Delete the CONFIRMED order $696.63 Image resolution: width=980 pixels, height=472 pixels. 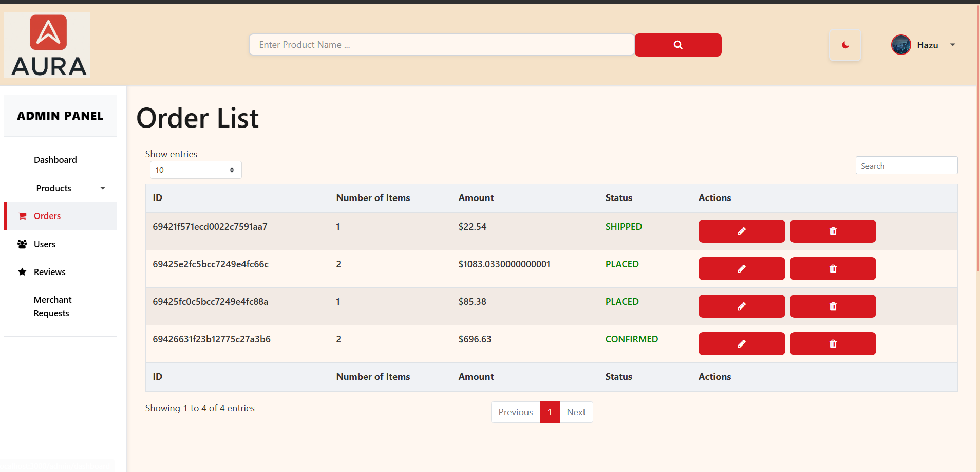833,344
